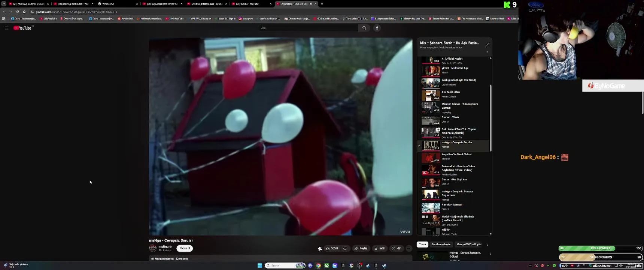
Task: Show more filter chips with right chevron
Action: [487, 244]
